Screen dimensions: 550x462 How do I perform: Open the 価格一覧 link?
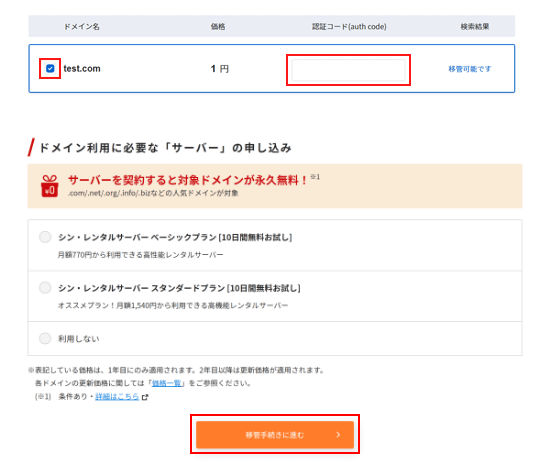[x=167, y=383]
